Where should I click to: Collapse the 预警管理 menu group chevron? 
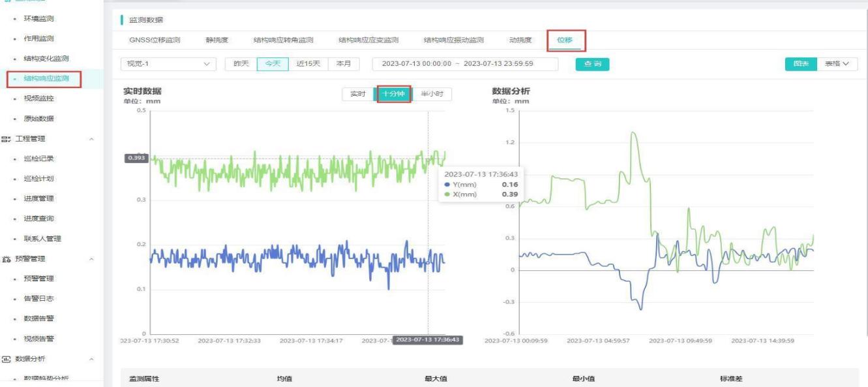tap(91, 259)
